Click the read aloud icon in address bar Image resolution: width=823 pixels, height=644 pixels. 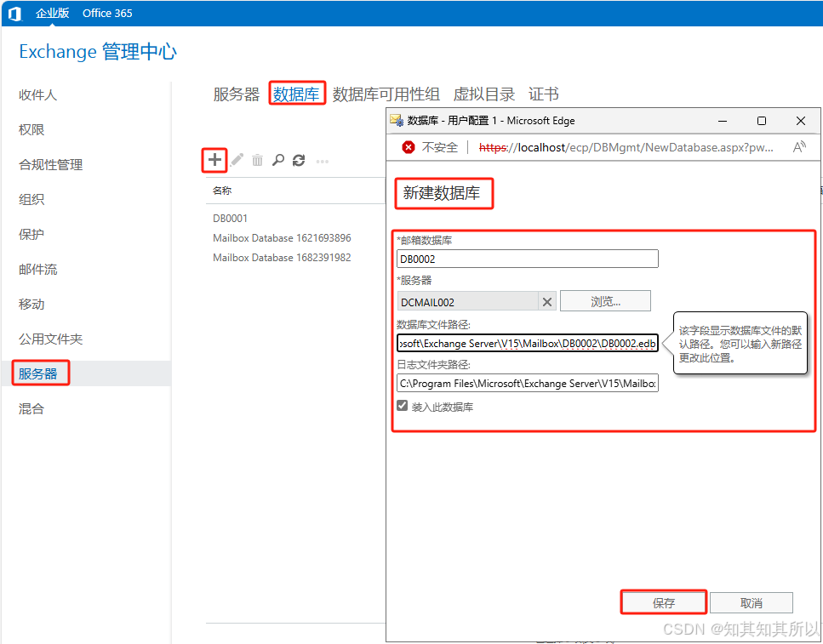coord(799,147)
